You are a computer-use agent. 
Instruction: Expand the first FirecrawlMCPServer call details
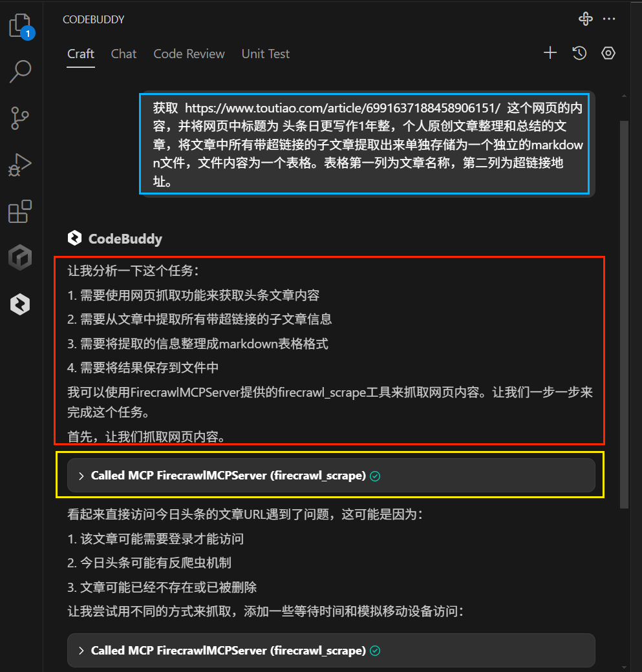81,476
